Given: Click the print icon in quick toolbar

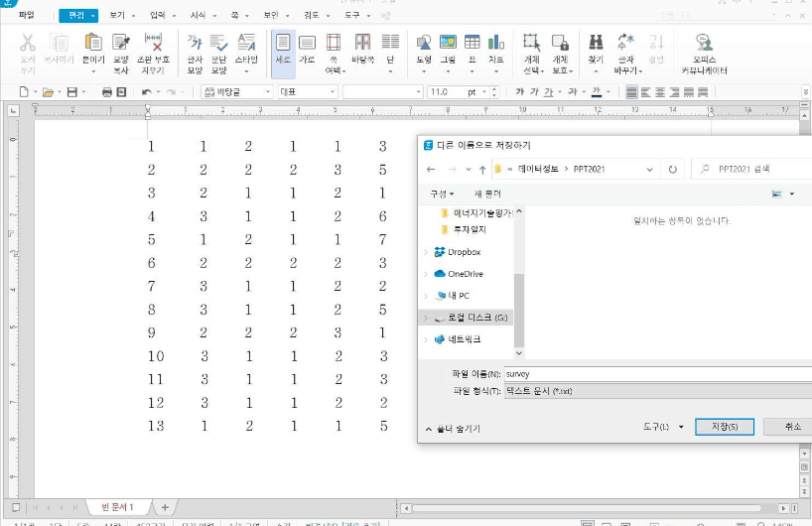Looking at the screenshot, I should 107,92.
